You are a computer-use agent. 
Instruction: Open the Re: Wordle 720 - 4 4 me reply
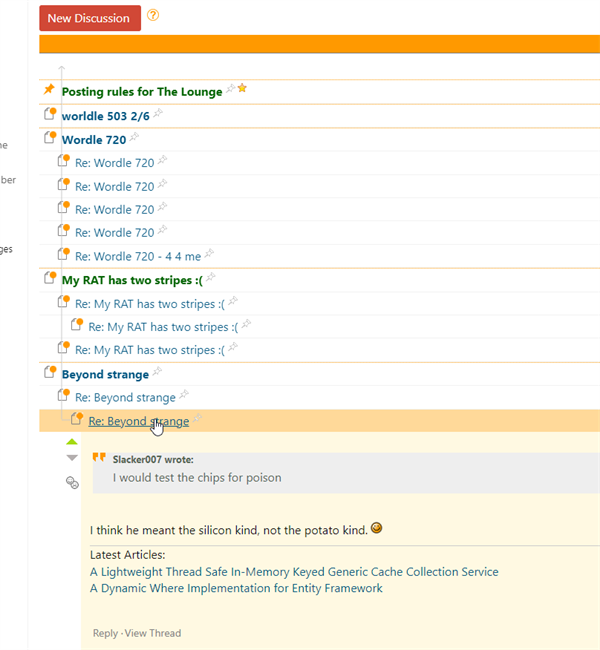[138, 257]
